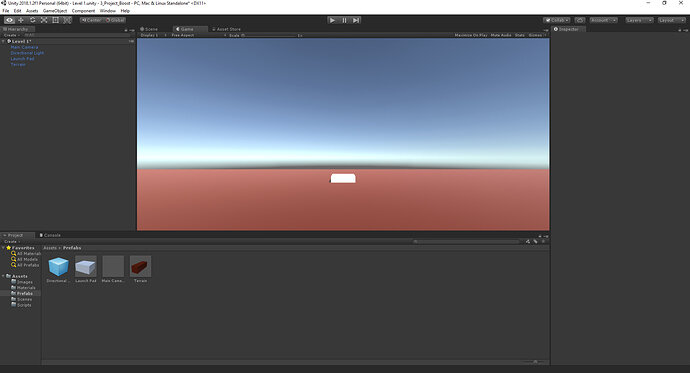
Task: Open the Account dropdown
Action: (x=603, y=20)
